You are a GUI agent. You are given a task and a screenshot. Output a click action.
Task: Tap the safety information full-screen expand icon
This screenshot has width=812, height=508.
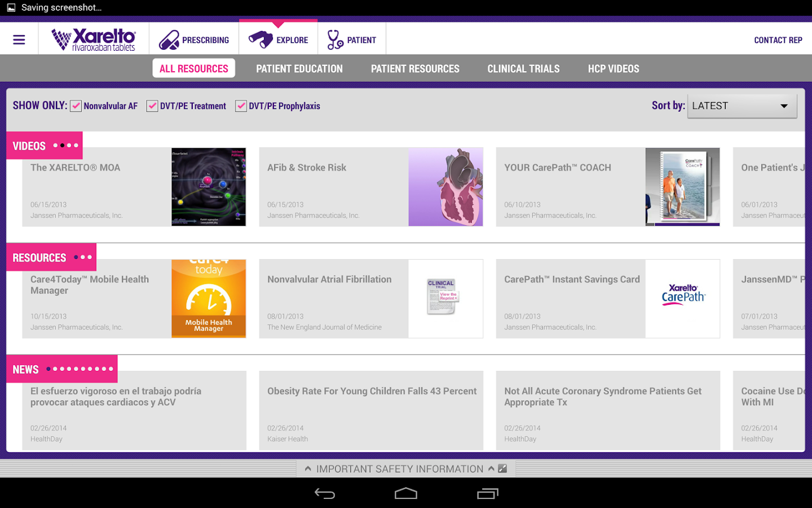[x=502, y=468]
